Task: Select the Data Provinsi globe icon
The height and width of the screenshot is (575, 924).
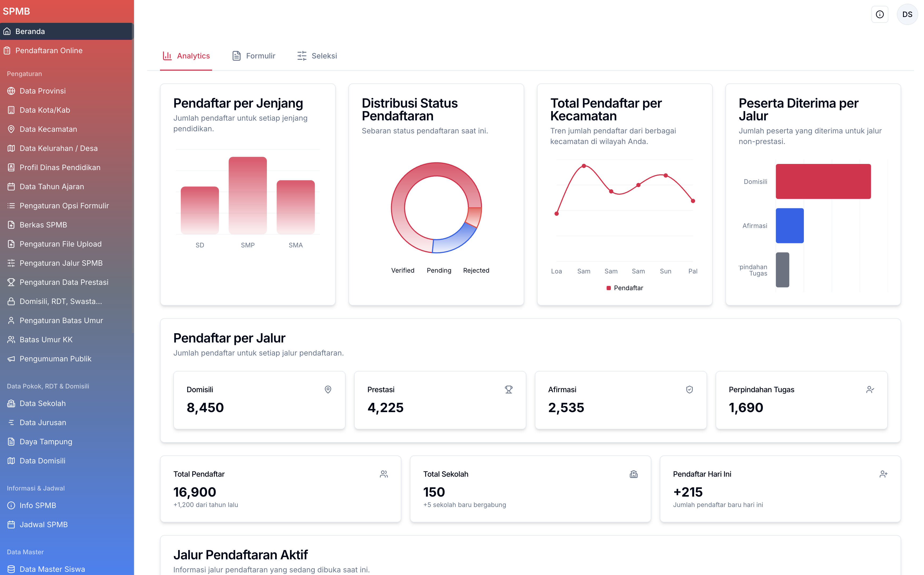Action: point(11,91)
